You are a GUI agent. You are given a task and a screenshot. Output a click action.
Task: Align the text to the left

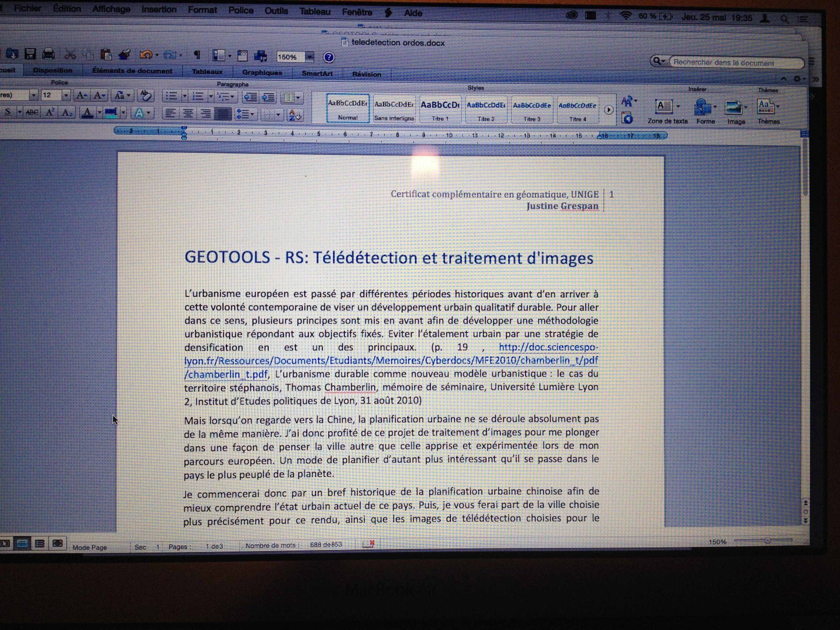click(x=171, y=114)
